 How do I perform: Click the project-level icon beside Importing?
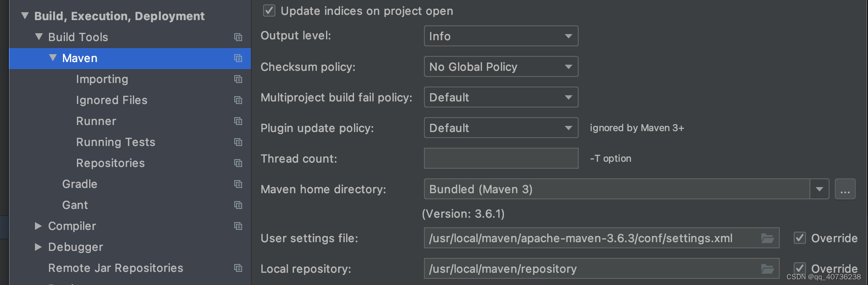(238, 79)
